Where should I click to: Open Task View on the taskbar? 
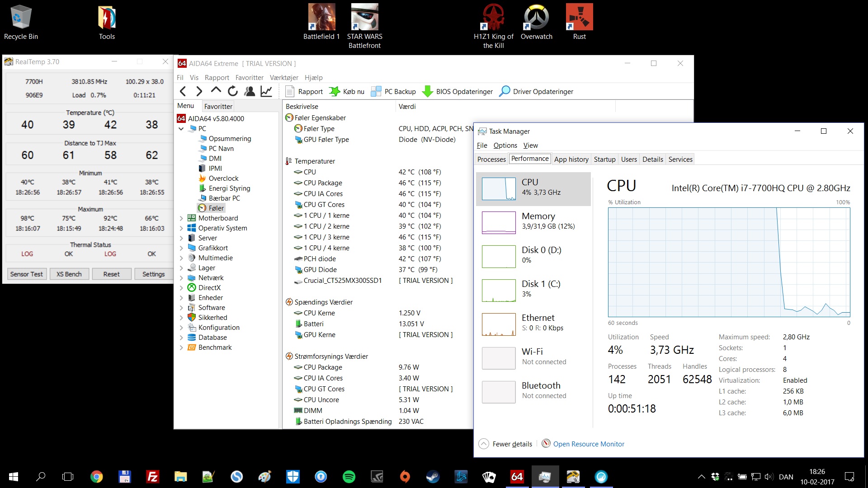coord(68,477)
